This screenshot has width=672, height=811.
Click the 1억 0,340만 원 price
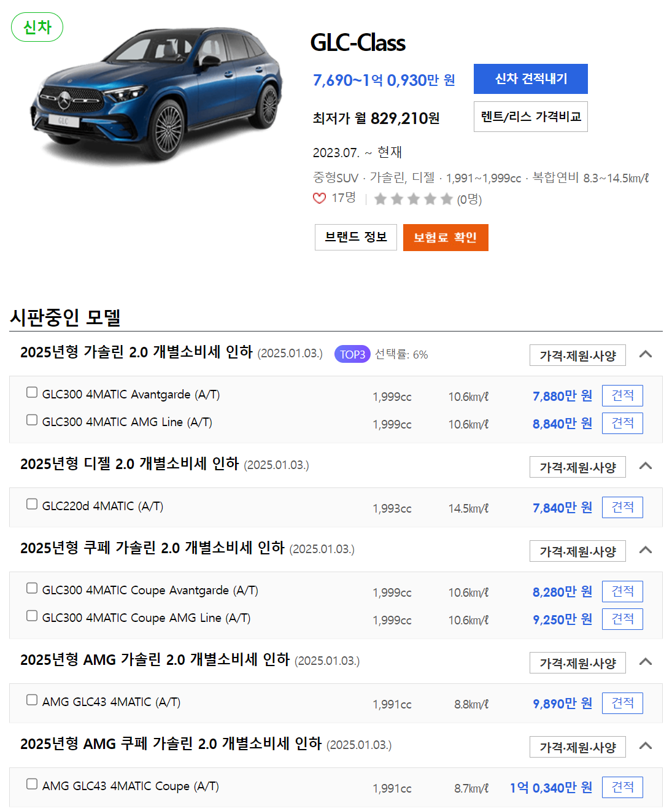551,788
